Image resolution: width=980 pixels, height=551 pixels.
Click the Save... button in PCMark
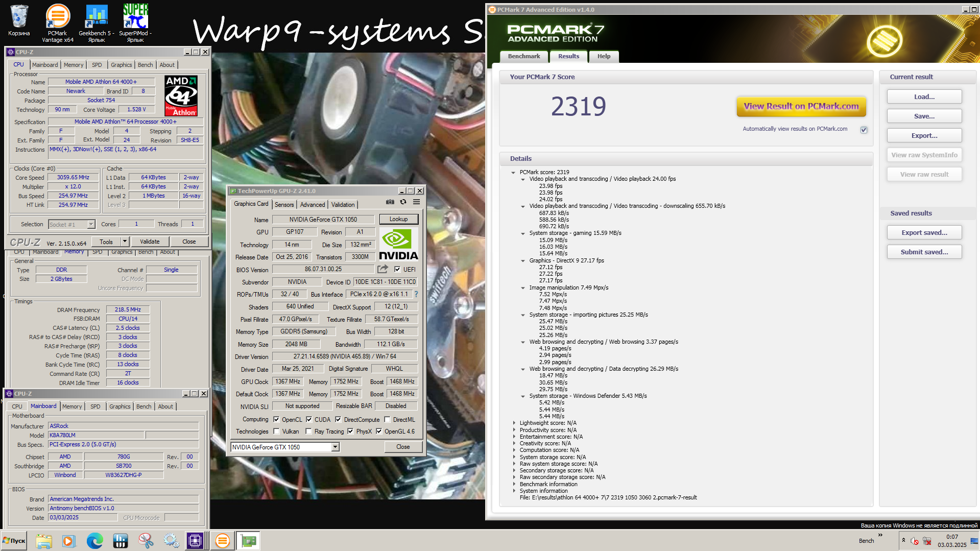click(924, 116)
